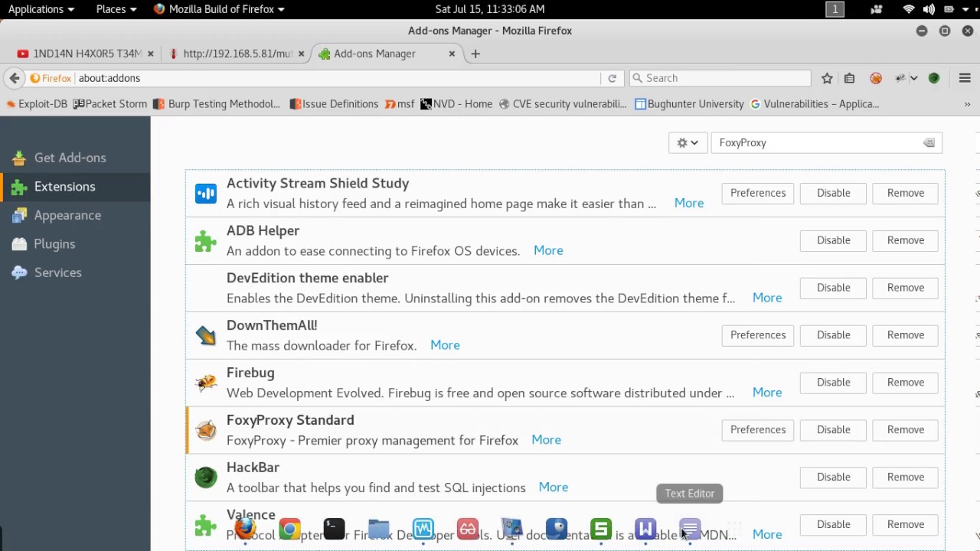Open green HackBar toolbar icon

pos(934,78)
